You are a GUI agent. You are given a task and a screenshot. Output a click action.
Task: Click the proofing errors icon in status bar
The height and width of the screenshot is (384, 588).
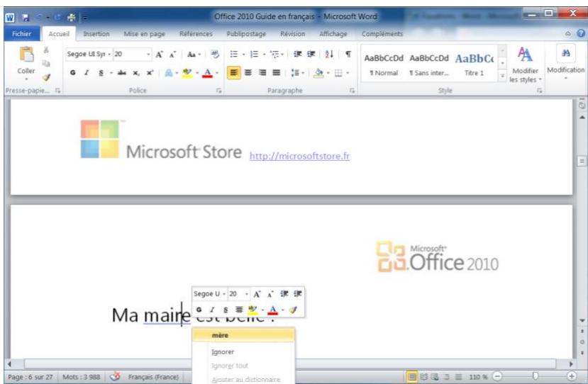click(x=116, y=376)
